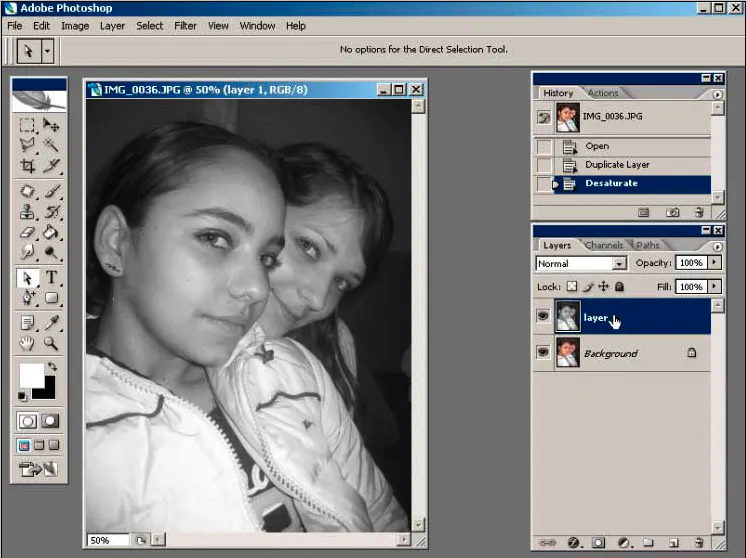Select the Healing Brush tool
Screen dimensions: 746x558
click(x=27, y=191)
